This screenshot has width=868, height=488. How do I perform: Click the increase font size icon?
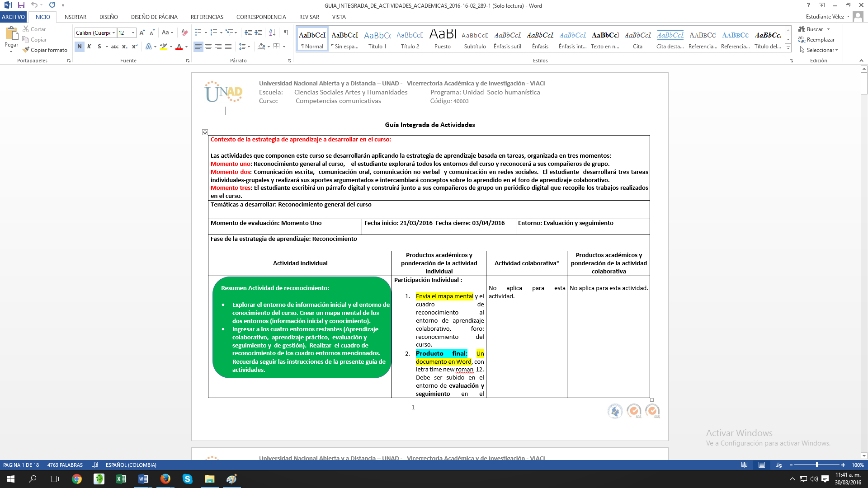coord(142,33)
